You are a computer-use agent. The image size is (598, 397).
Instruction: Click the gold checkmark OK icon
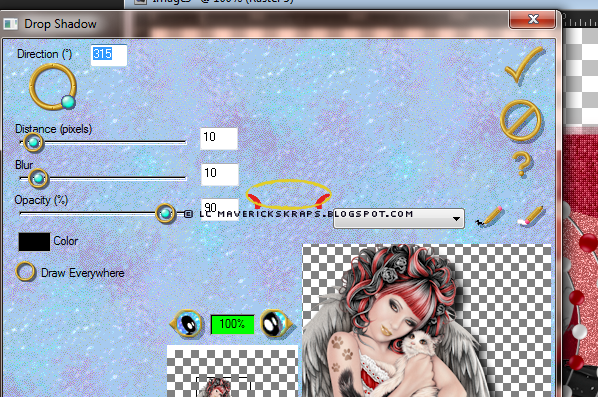click(524, 65)
